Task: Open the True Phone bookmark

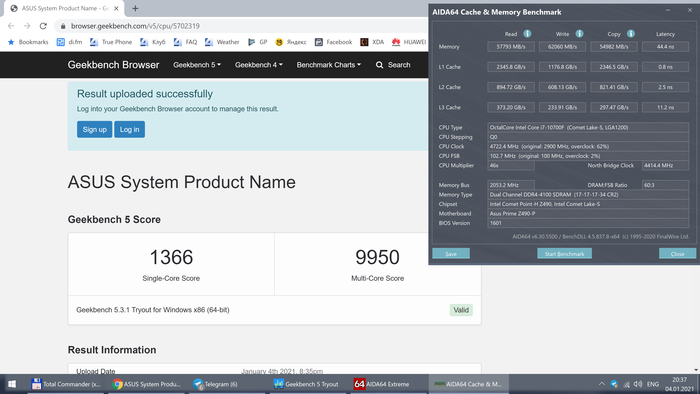Action: coord(111,42)
